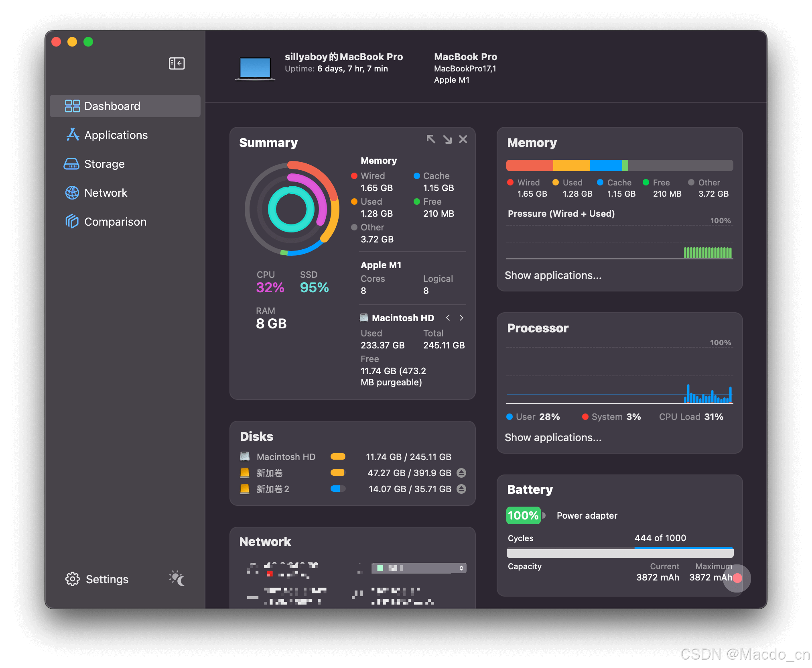The image size is (812, 668).
Task: Click the Settings gear icon
Action: [73, 579]
